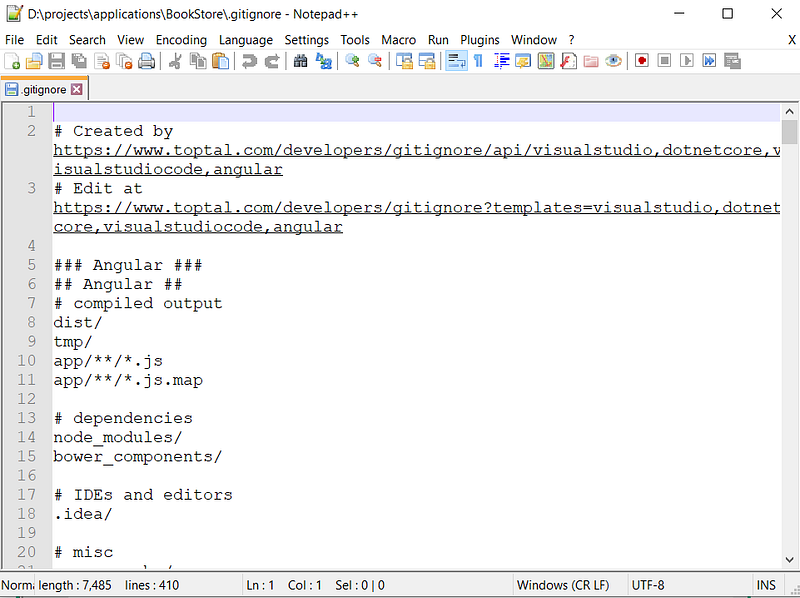This screenshot has height=598, width=800.
Task: Open the Language menu
Action: point(245,40)
